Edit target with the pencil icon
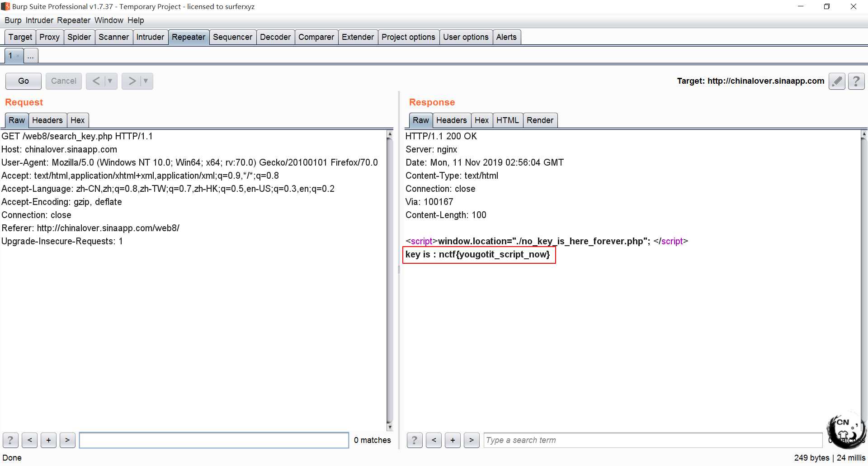 pyautogui.click(x=837, y=81)
